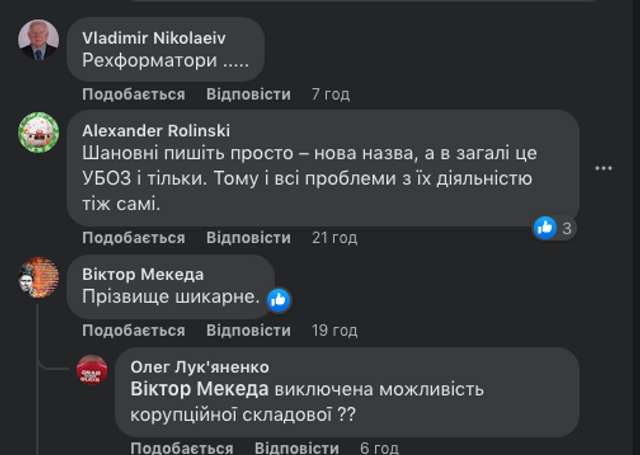Like Віктор Мекеда's comment via Подобається
Viewport: 640px width, 455px height.
click(133, 330)
